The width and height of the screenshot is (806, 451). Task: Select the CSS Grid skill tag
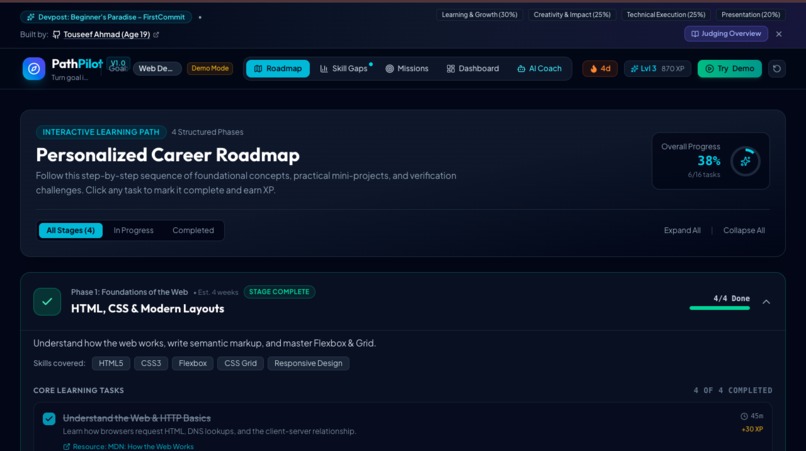tap(241, 363)
